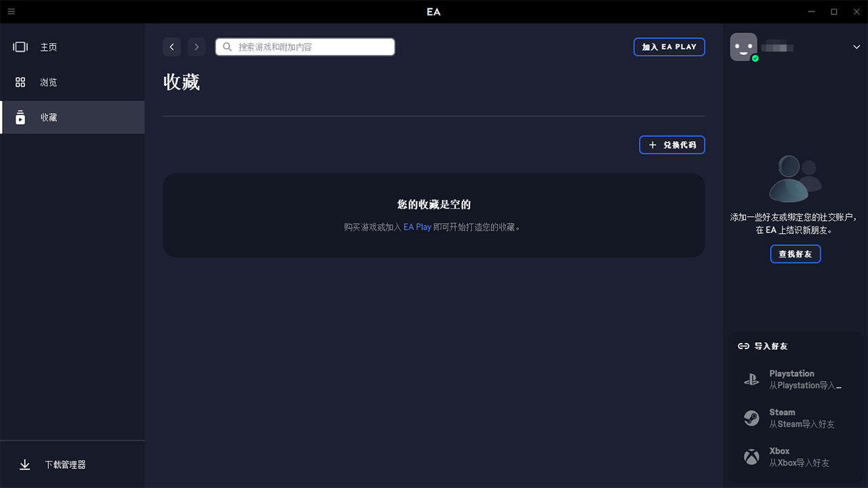Click the friends silhouette illustration
Image resolution: width=868 pixels, height=488 pixels.
pos(795,178)
